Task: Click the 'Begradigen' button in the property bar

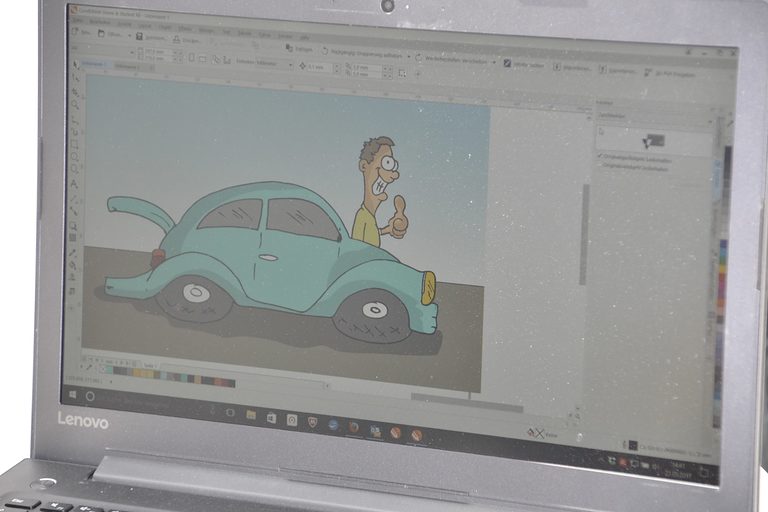Action: 301,47
